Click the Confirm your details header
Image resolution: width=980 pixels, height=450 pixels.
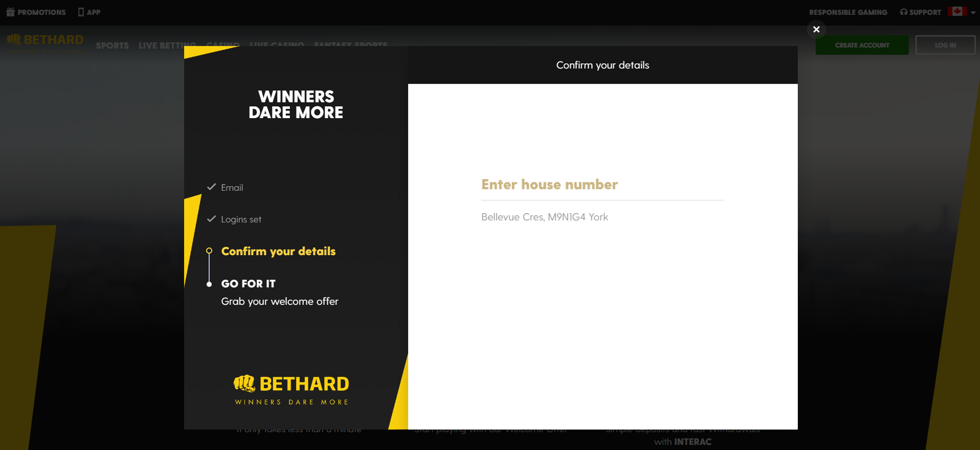pos(602,65)
